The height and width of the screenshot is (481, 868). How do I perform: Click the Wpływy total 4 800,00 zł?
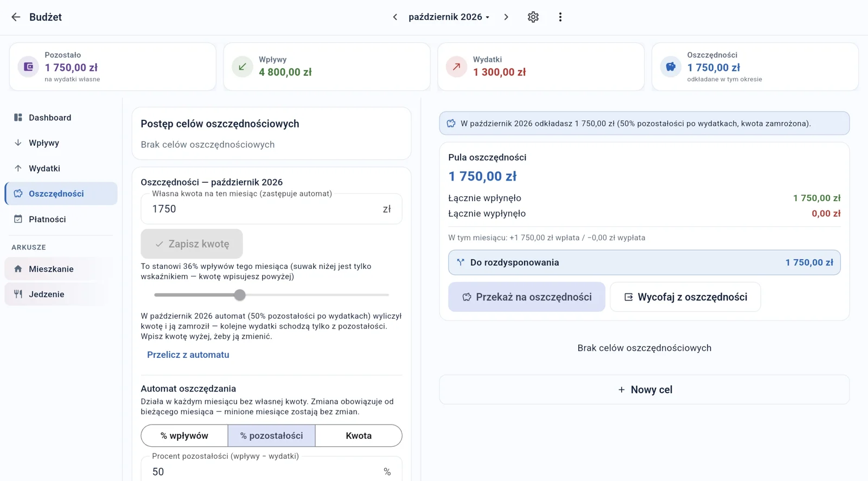click(x=285, y=72)
